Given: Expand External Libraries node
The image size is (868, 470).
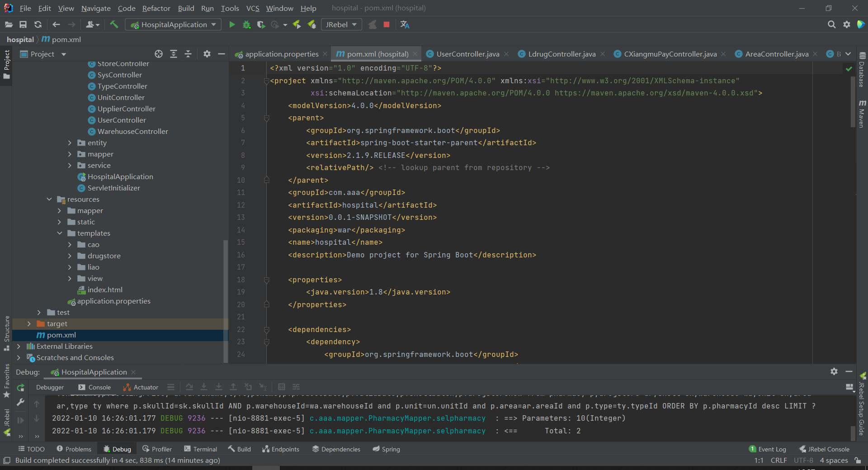Looking at the screenshot, I should pos(19,346).
